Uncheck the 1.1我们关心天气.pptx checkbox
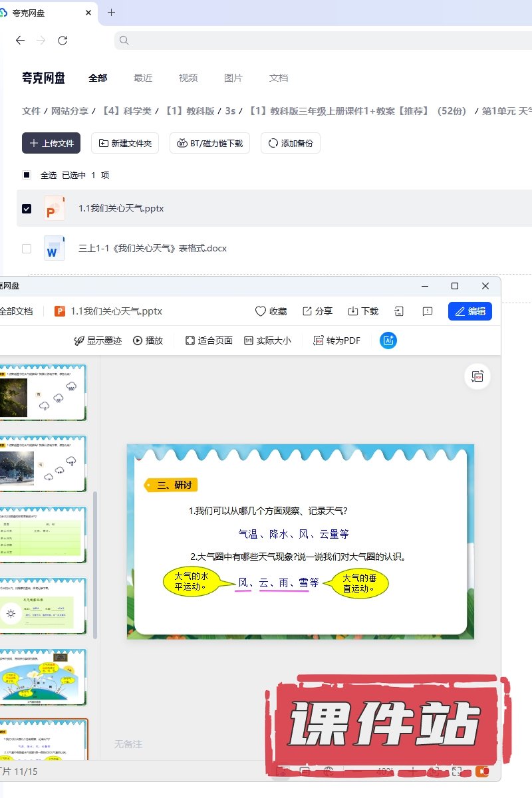This screenshot has height=798, width=532. (x=27, y=209)
